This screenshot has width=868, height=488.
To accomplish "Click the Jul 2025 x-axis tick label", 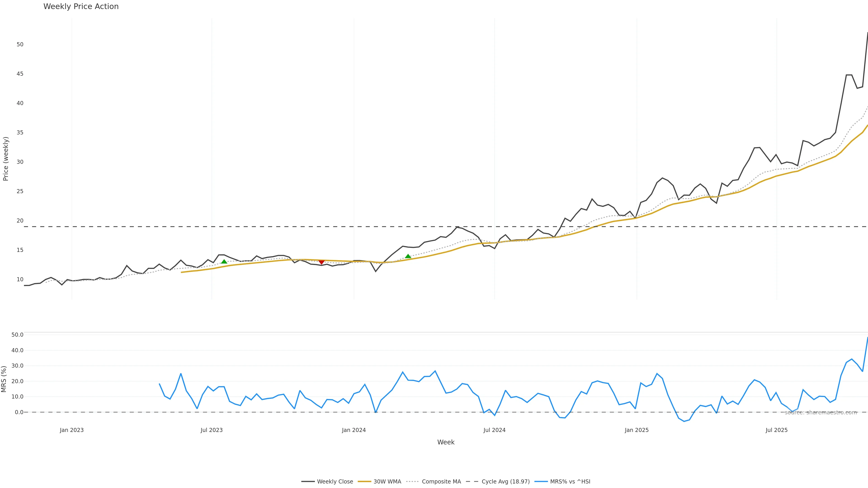I will point(776,430).
